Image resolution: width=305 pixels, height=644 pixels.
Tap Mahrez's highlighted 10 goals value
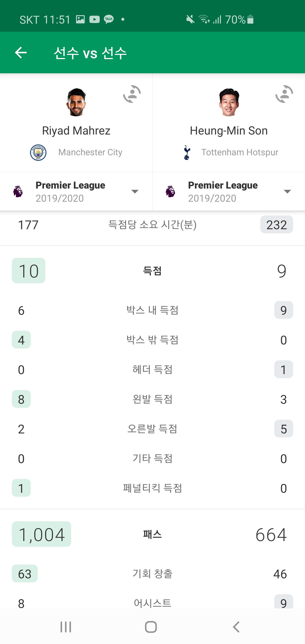click(29, 271)
